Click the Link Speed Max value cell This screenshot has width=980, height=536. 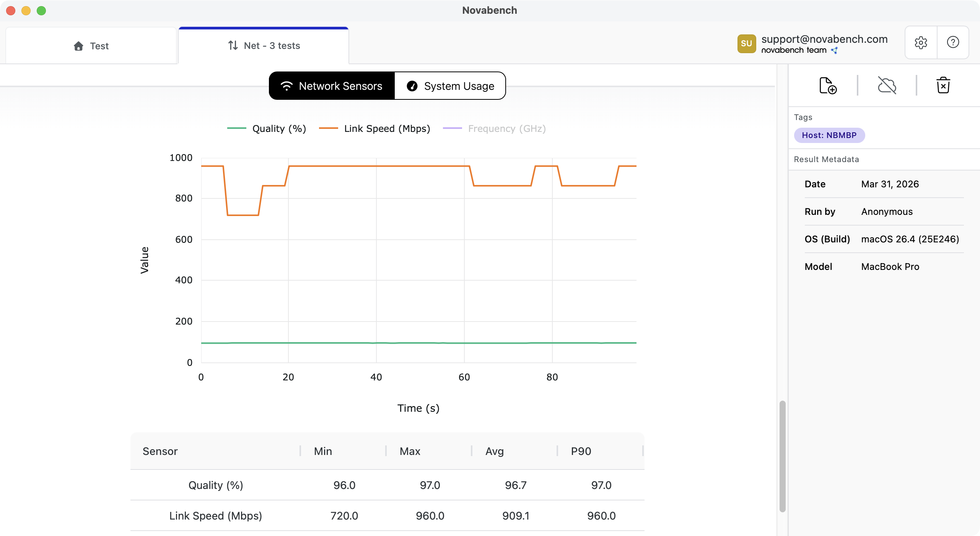(429, 515)
